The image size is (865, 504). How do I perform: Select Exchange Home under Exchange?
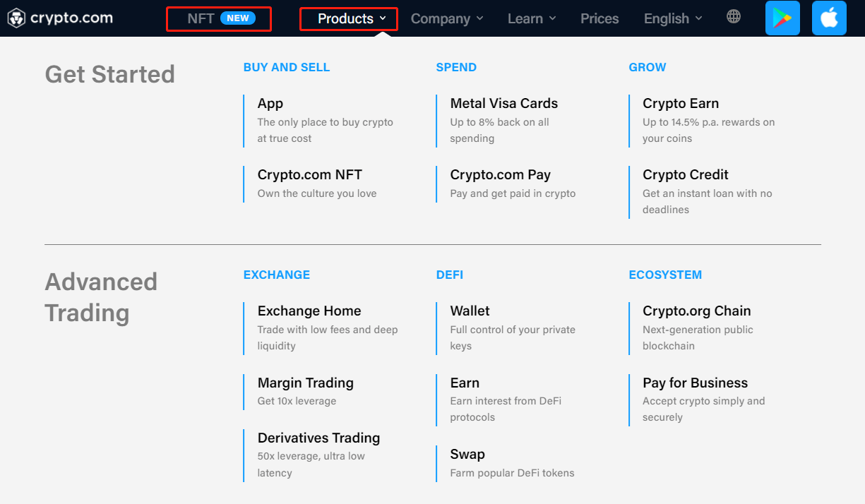(x=309, y=311)
